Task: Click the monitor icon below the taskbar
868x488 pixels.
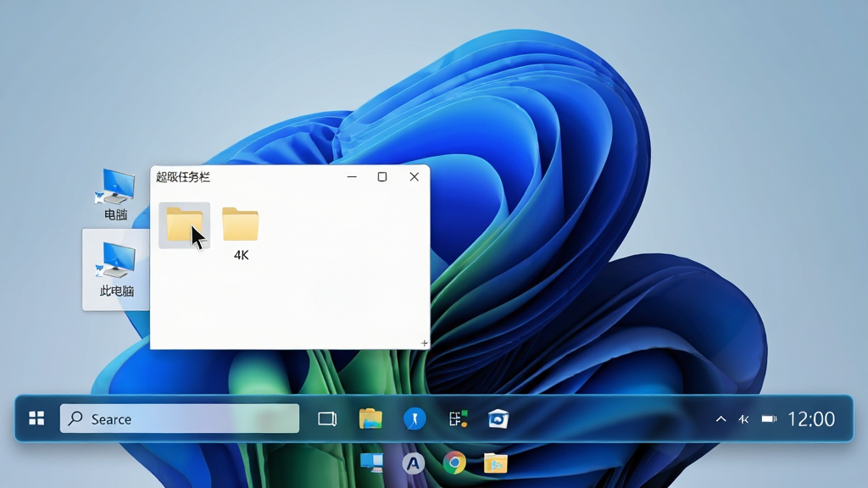Action: pyautogui.click(x=371, y=462)
